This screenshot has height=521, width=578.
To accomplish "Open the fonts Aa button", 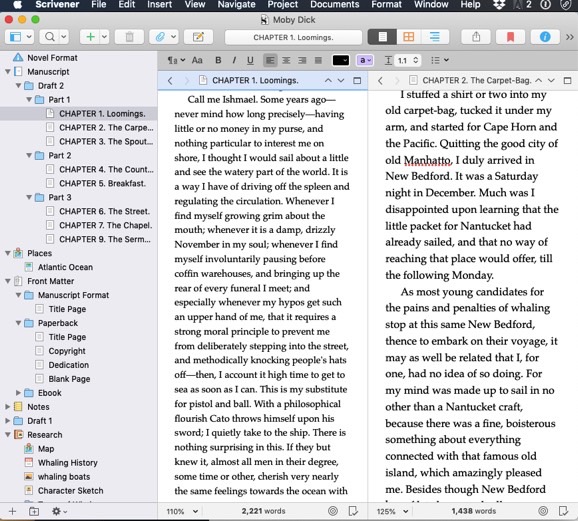I will tap(197, 60).
